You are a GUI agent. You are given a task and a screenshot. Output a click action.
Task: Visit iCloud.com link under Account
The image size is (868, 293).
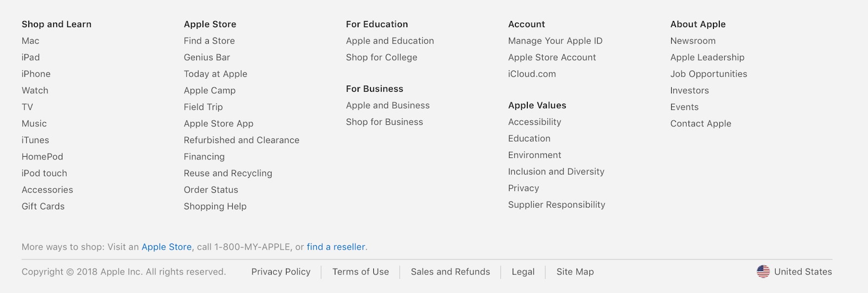[532, 74]
